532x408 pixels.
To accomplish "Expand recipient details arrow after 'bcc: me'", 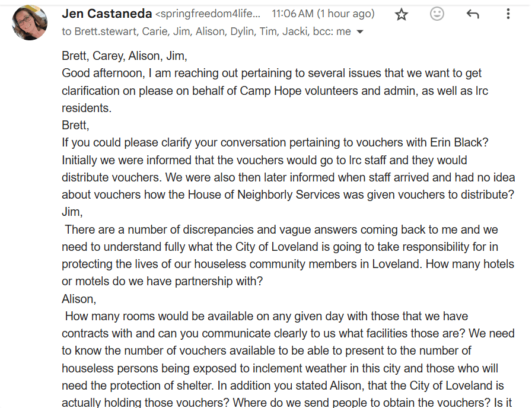I will pos(360,32).
